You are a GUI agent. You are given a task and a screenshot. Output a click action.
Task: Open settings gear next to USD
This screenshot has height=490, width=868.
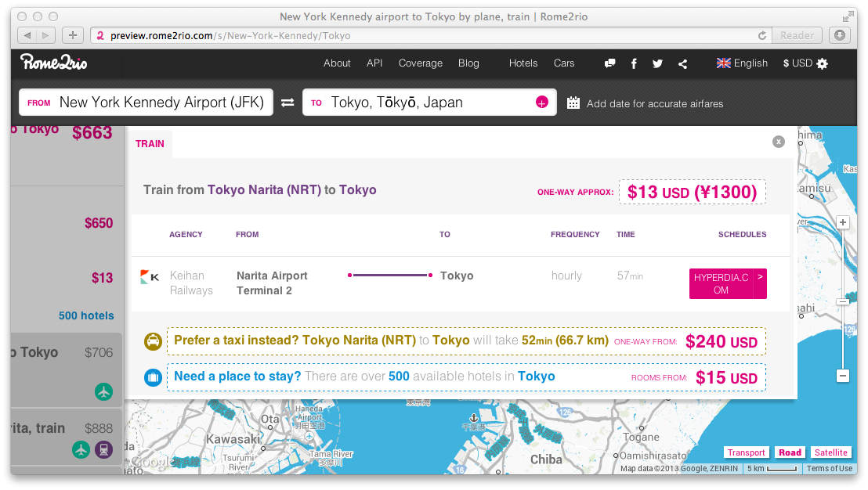click(822, 63)
